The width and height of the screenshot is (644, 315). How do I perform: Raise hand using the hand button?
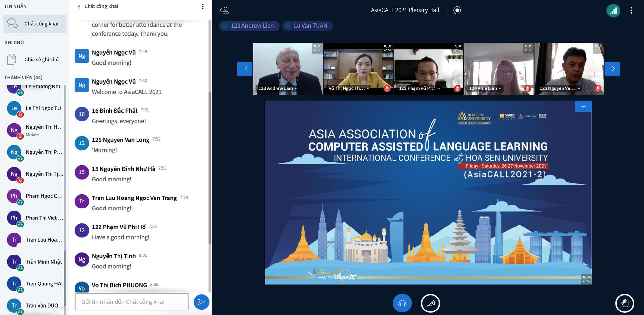625,303
